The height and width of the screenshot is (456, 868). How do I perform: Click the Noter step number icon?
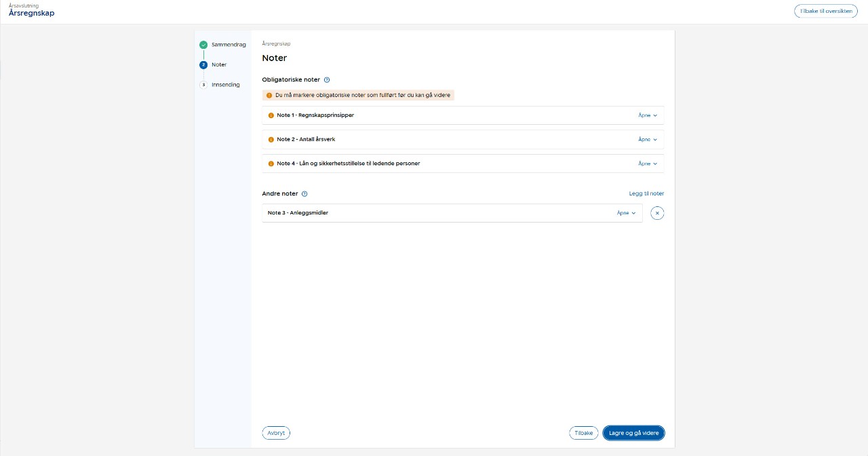point(203,65)
